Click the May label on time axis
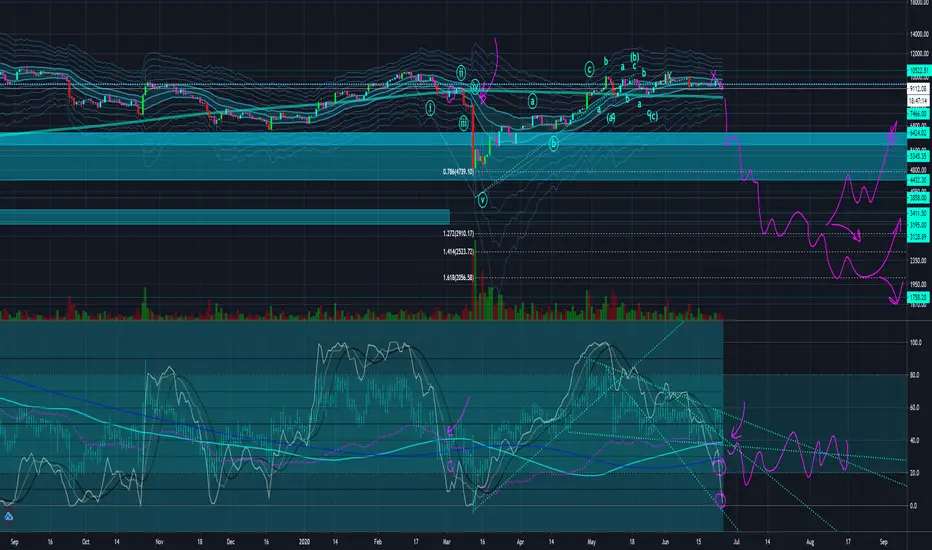This screenshot has height=550, width=932. [591, 542]
